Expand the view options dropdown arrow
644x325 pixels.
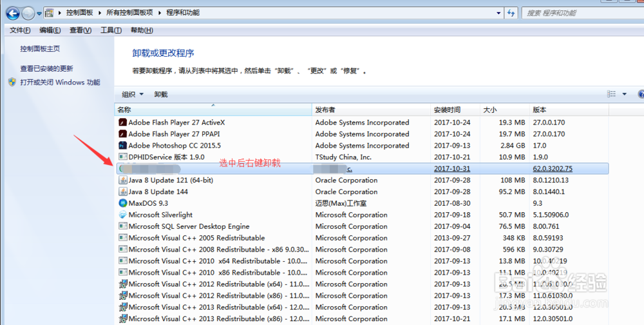click(x=624, y=94)
